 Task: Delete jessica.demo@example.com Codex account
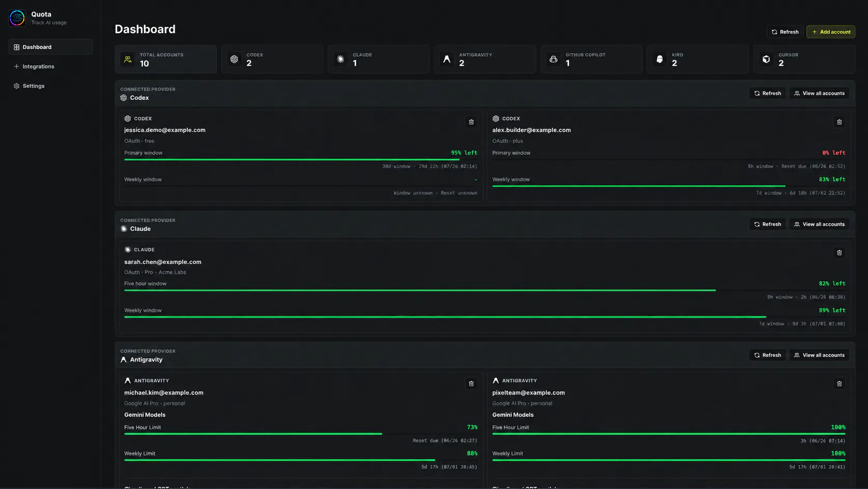(x=471, y=122)
